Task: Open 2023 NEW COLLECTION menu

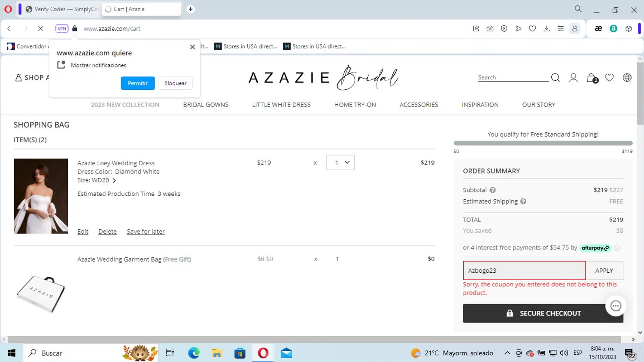Action: [x=125, y=105]
